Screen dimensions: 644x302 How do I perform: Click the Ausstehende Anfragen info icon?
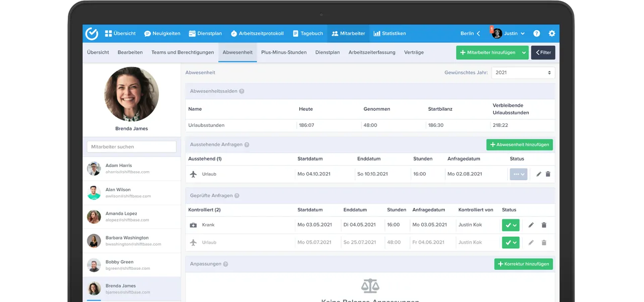247,145
